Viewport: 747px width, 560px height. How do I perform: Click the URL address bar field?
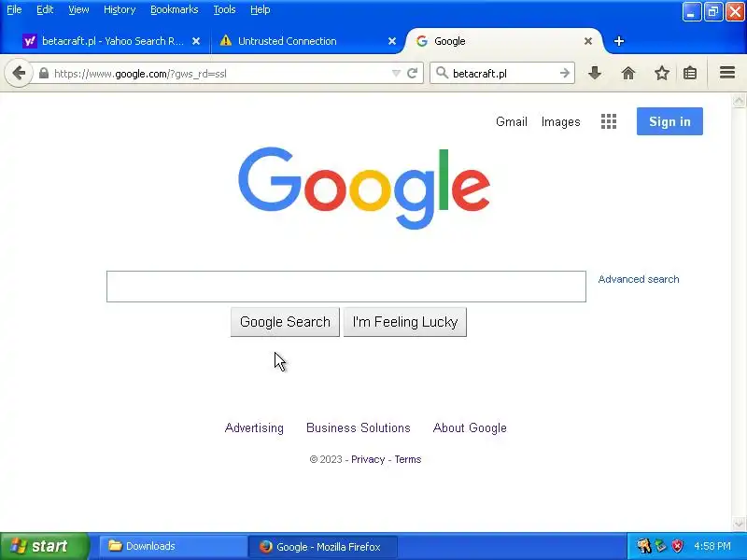tap(219, 74)
